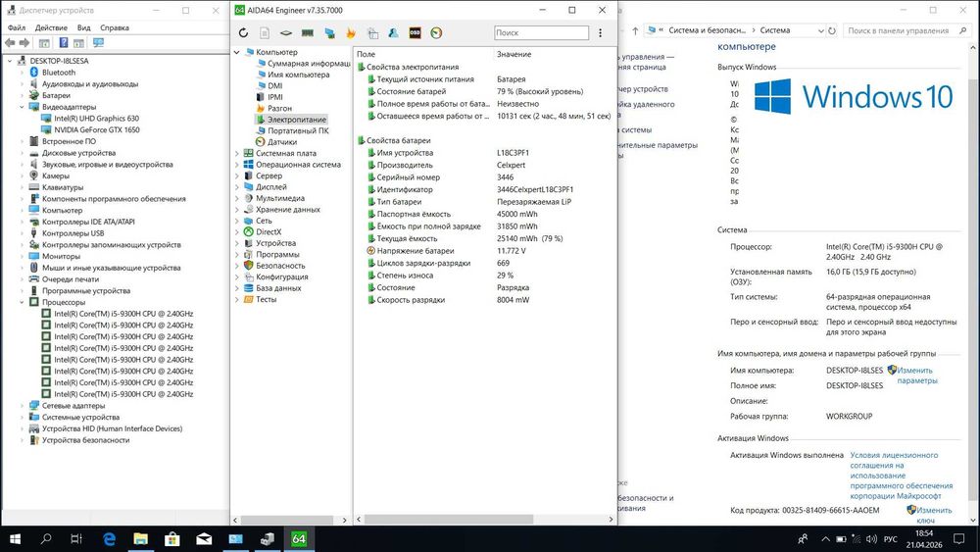The image size is (980, 552).
Task: Open the Файл menu in Device Manager
Action: (17, 27)
